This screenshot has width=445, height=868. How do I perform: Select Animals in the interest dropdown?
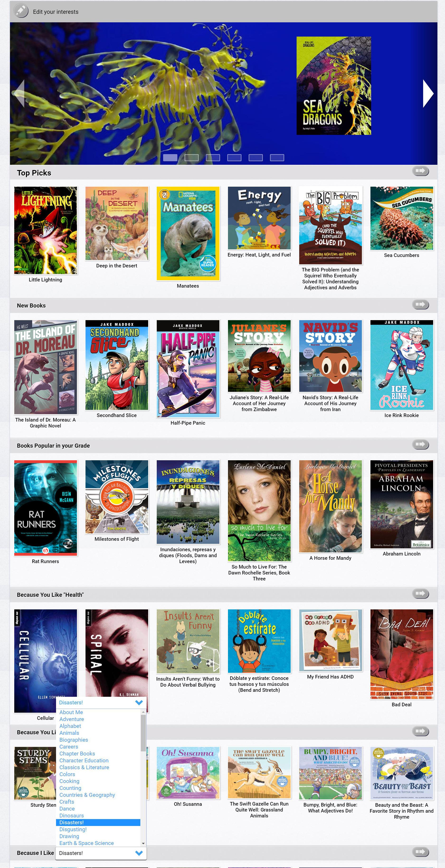coord(69,733)
